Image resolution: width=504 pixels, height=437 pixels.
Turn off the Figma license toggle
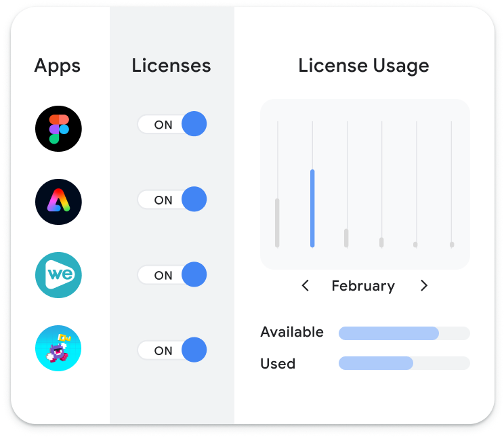pyautogui.click(x=172, y=124)
